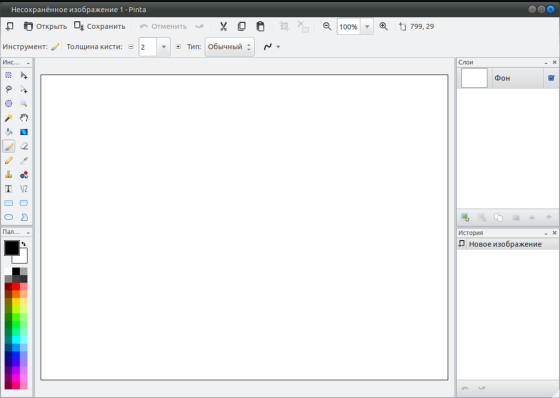Viewport: 560px width, 398px height.
Task: Click the Paste clipboard icon
Action: 260,26
